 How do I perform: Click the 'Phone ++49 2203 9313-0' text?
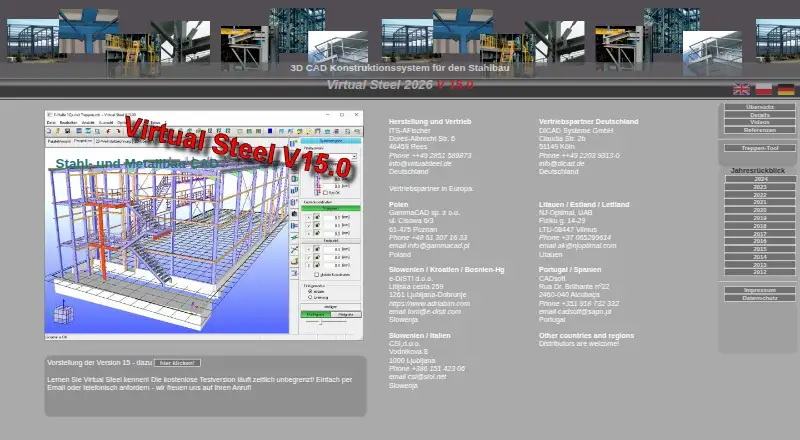(579, 155)
